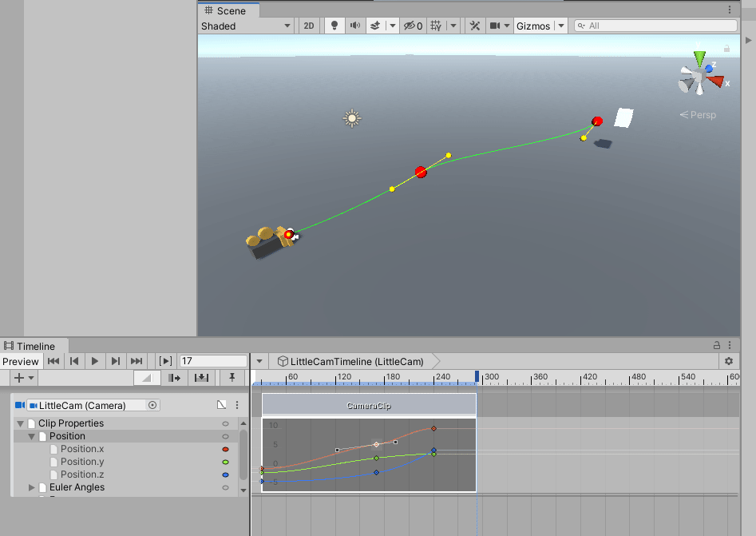Screen dimensions: 756x536
Task: Expand the Euler Angles property
Action: (x=33, y=487)
